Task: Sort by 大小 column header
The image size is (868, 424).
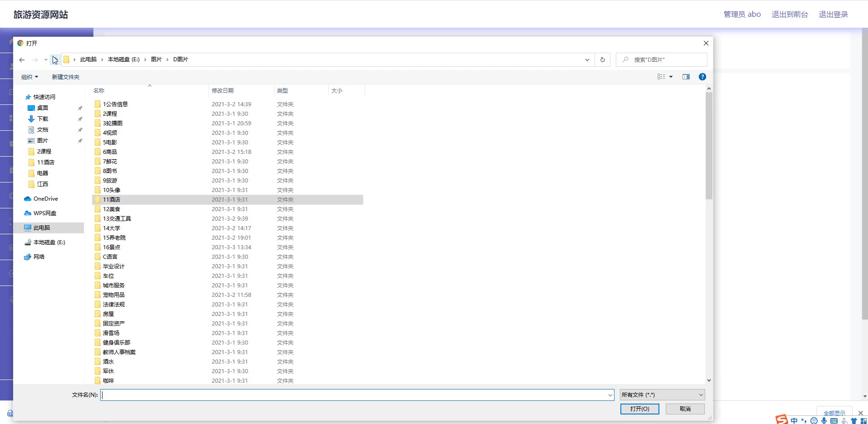Action: point(337,91)
